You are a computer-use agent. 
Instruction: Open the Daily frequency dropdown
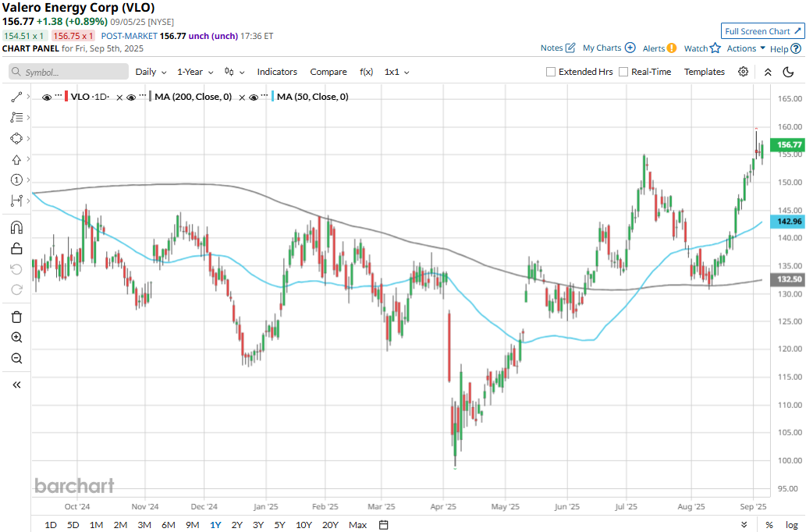(x=151, y=72)
